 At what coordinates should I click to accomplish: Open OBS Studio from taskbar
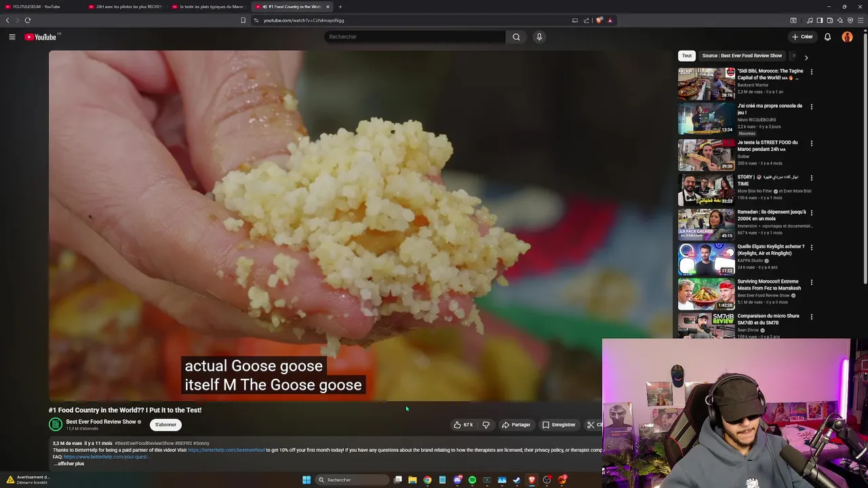(547, 480)
